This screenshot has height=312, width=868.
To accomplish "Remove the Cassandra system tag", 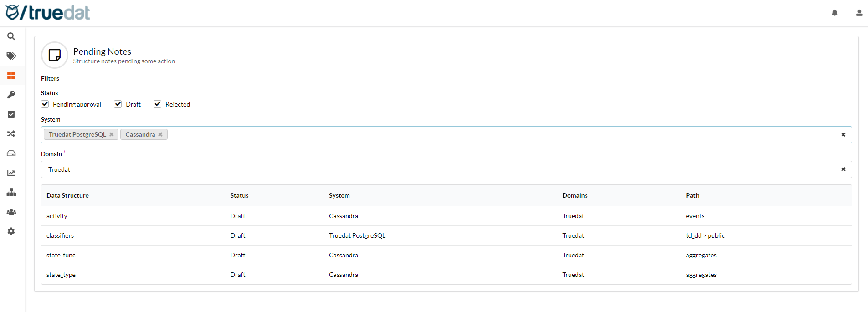I will tap(160, 134).
